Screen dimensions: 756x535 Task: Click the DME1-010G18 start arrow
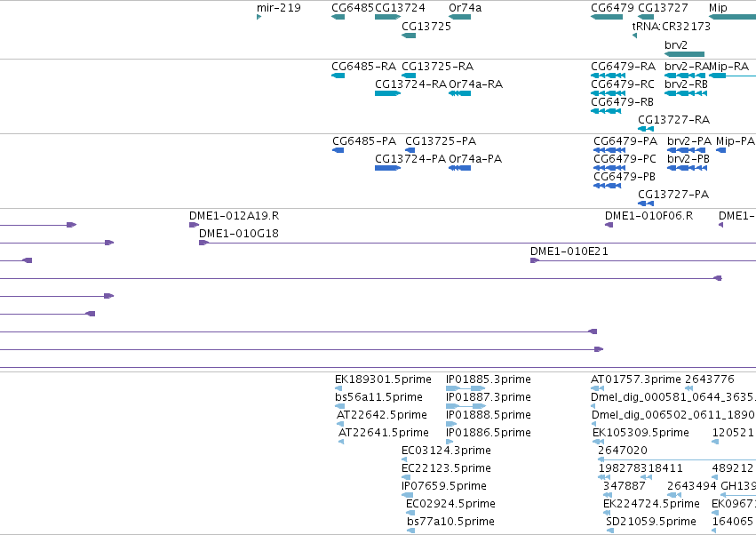[x=203, y=243]
